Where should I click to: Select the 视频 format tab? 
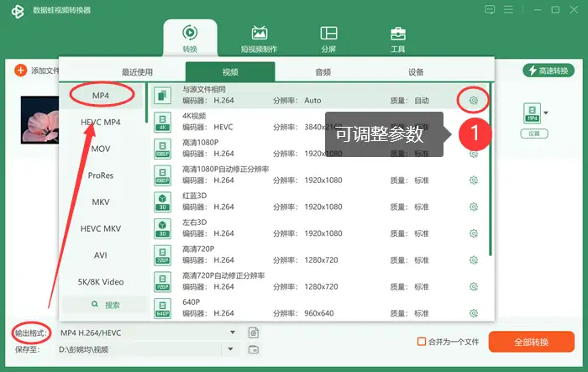pos(230,72)
